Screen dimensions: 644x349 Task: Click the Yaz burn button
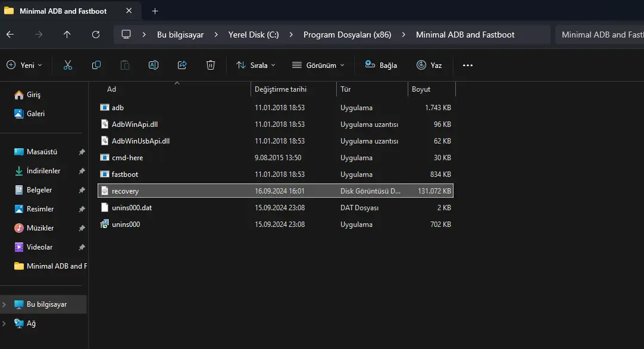[429, 65]
